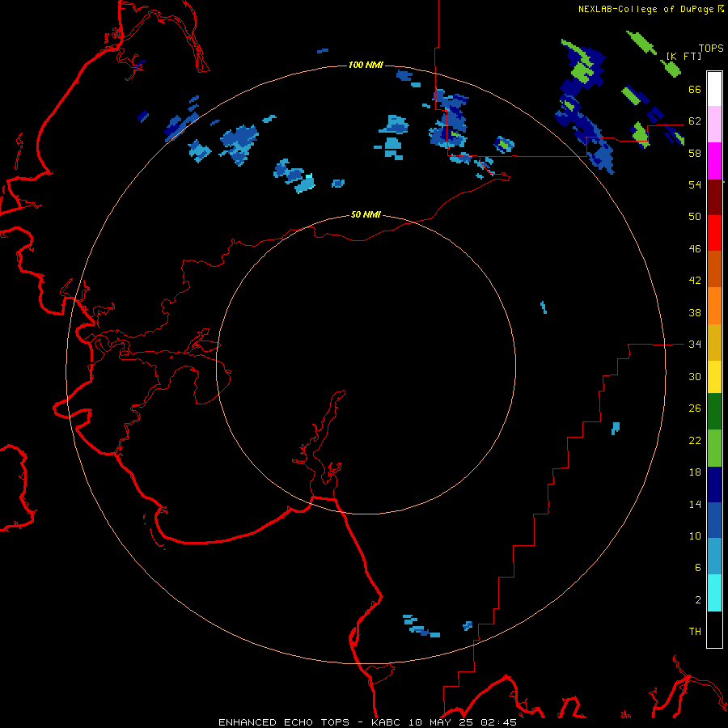Click the black TH threshold legend swatch
This screenshot has height=728, width=728.
click(714, 629)
